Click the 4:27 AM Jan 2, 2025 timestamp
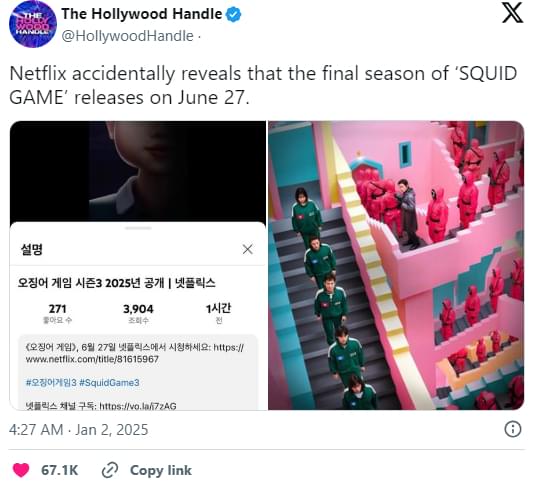536x486 pixels. tap(79, 430)
